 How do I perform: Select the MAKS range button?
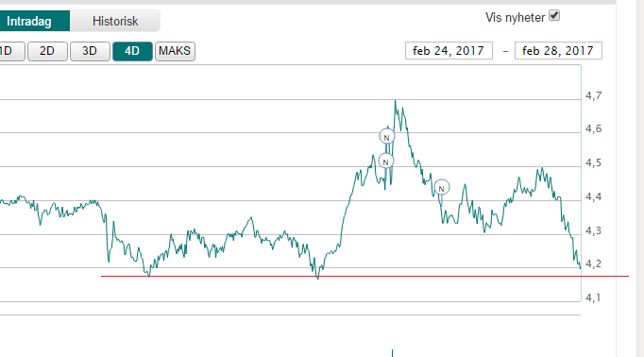click(175, 51)
